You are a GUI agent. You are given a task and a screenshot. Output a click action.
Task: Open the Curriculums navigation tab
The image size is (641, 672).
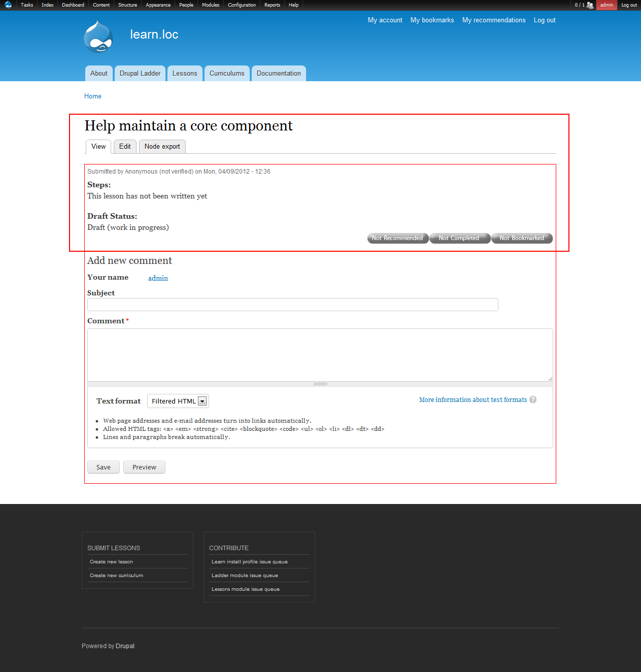(227, 73)
